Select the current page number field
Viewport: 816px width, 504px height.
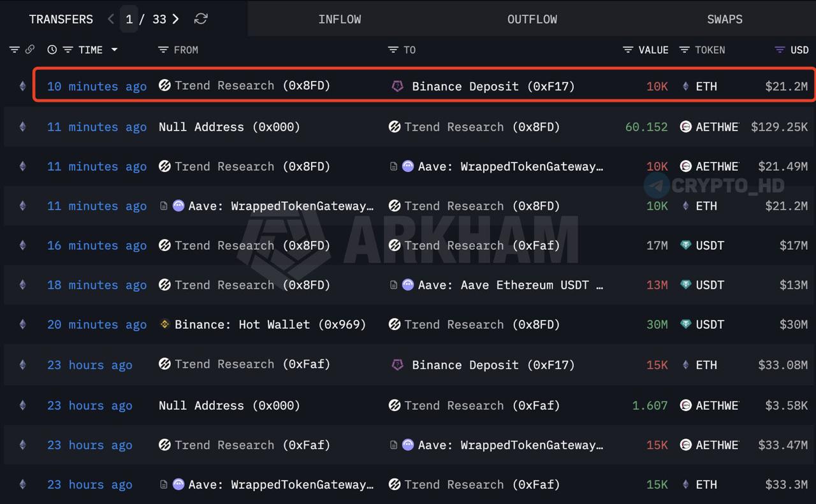click(129, 19)
